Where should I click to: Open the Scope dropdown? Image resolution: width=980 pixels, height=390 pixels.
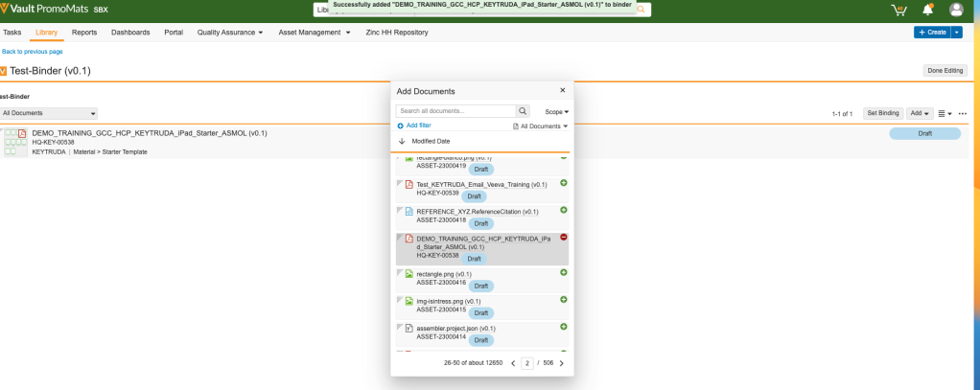coord(557,112)
